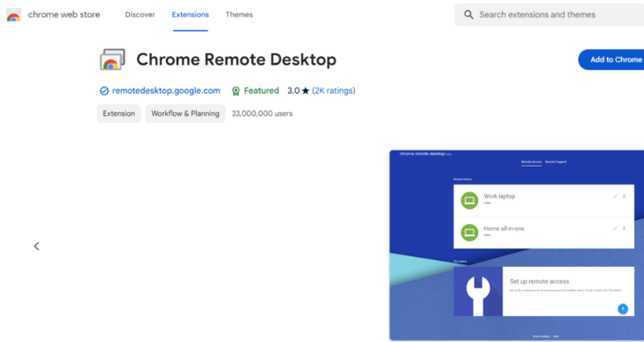Click the rating star icon
The height and width of the screenshot is (342, 644).
pyautogui.click(x=305, y=91)
